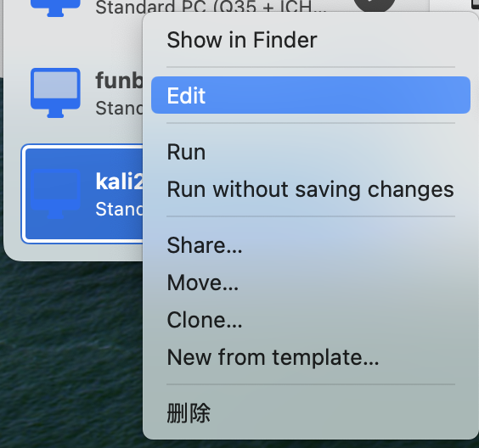Select the funb VM name in list
The image size is (479, 448).
click(x=119, y=81)
